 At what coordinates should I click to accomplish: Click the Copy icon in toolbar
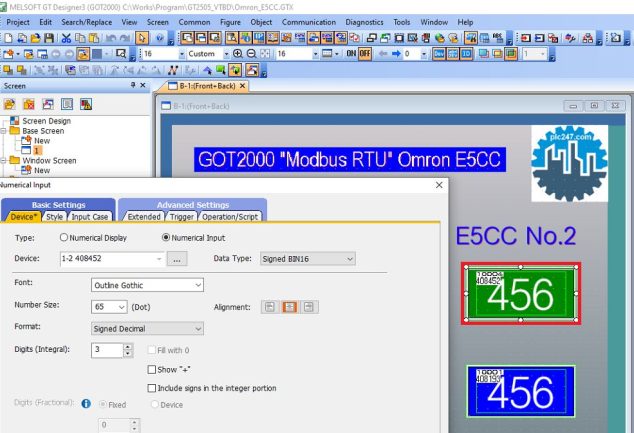80,38
